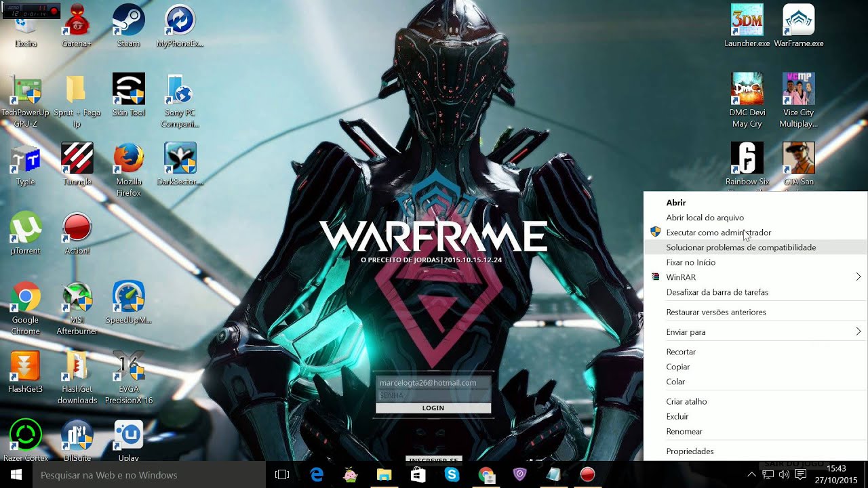Select the DarkSector desktop shortcut
868x488 pixels.
coord(180,164)
